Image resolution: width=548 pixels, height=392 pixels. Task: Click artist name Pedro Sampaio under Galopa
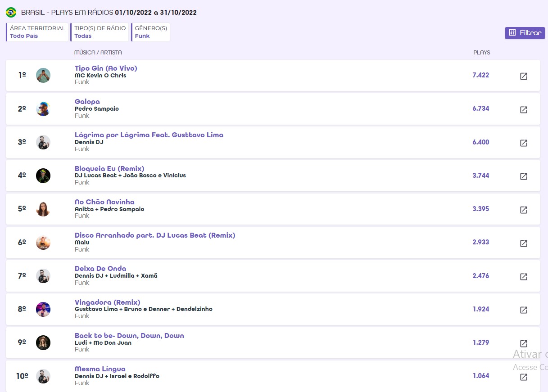click(x=97, y=109)
